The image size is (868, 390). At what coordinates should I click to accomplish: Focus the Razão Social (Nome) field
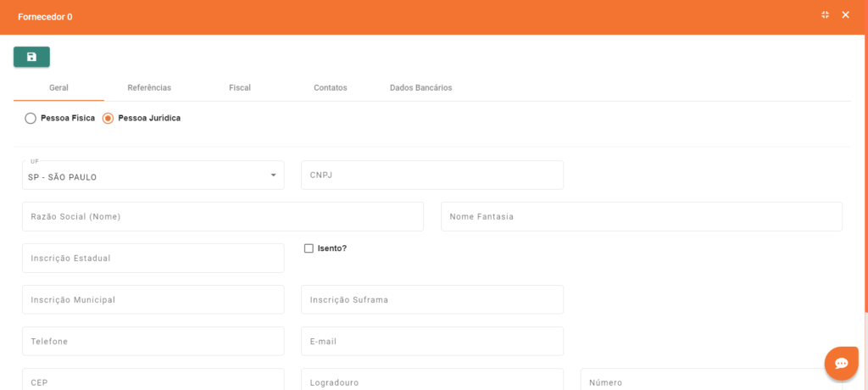pyautogui.click(x=222, y=217)
